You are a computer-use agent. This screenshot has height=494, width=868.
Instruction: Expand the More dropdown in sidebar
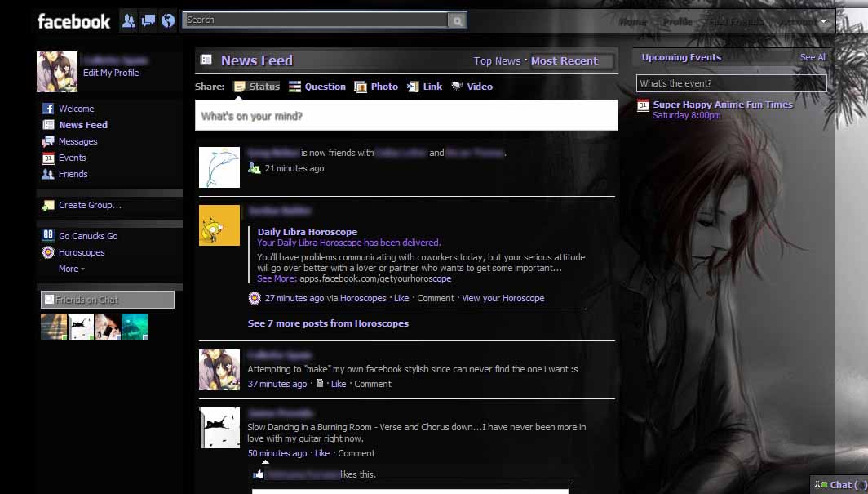pyautogui.click(x=72, y=269)
